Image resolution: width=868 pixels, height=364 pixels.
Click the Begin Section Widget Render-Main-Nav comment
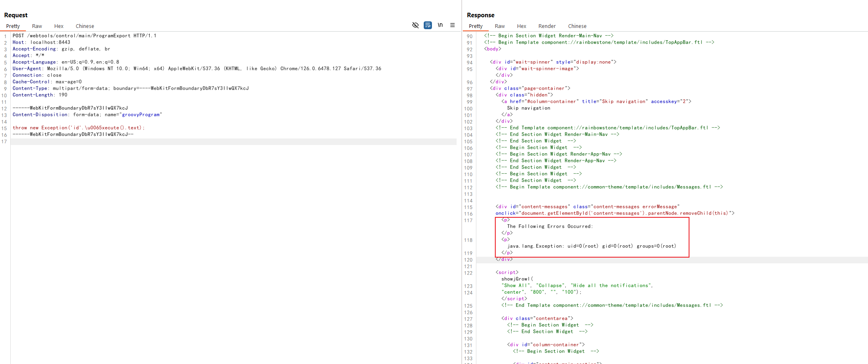(x=548, y=36)
